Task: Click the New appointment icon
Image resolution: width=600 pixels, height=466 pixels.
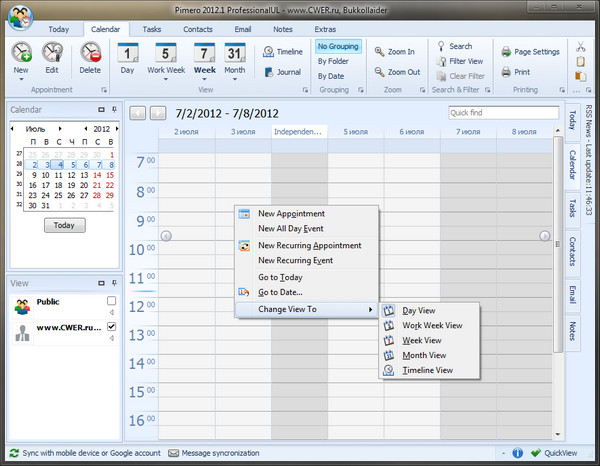Action: [22, 54]
